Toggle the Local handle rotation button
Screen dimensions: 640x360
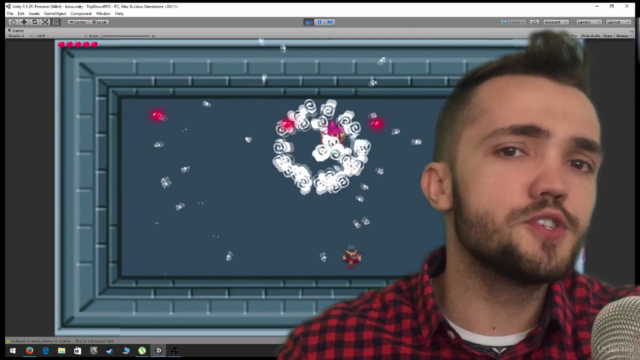[x=99, y=22]
